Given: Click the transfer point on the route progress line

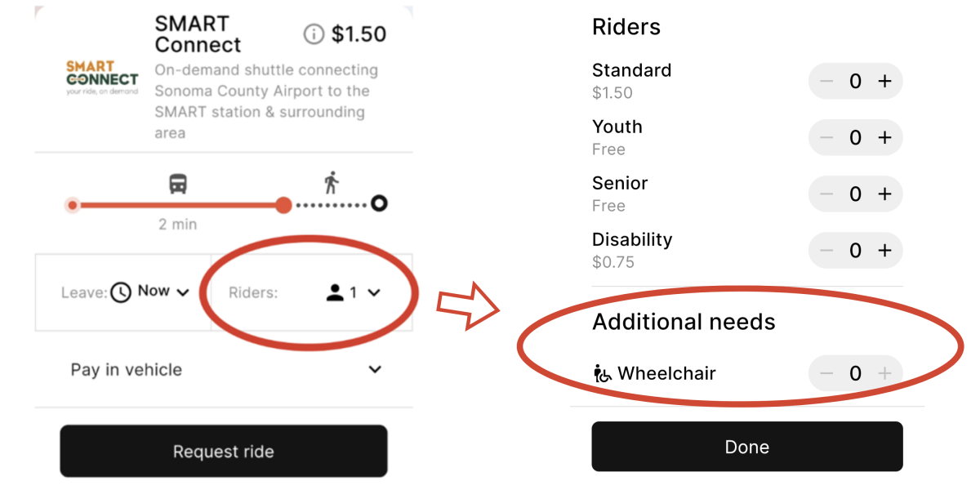Looking at the screenshot, I should (x=283, y=204).
